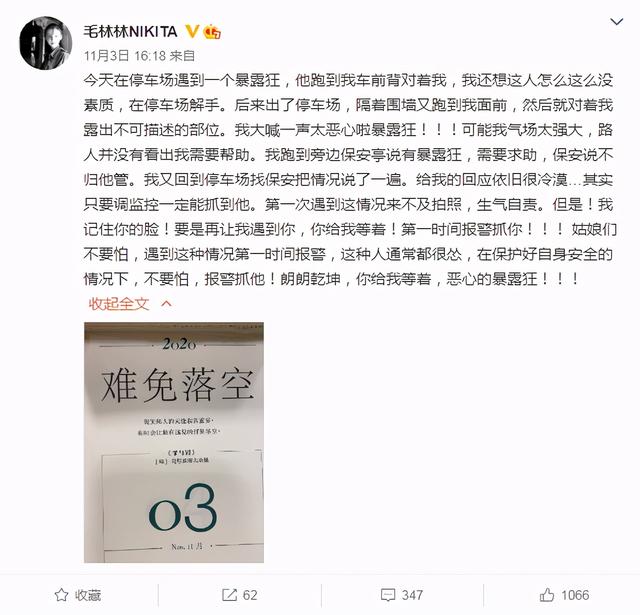Click the profile avatar photo
Image resolution: width=640 pixels, height=615 pixels.
[x=46, y=43]
